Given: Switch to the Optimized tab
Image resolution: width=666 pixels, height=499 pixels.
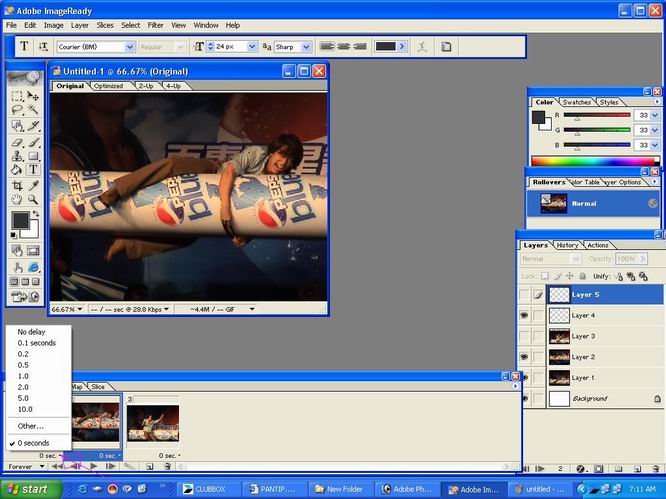Looking at the screenshot, I should coord(109,86).
